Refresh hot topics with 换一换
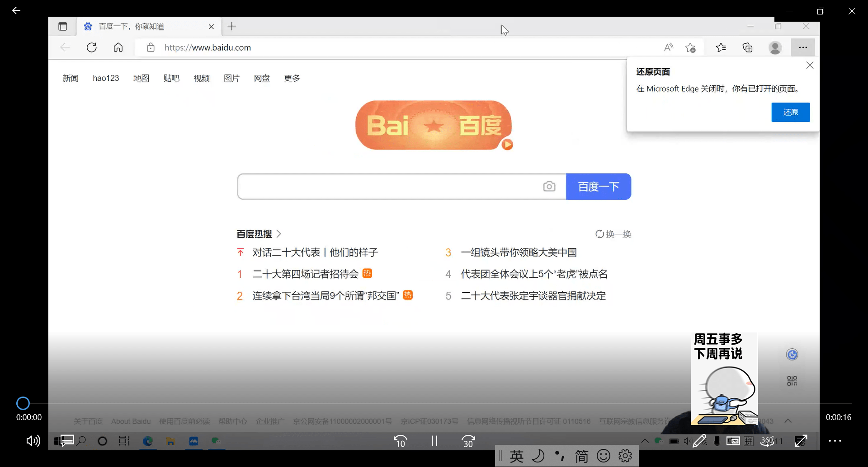Screen dimensions: 868x467 coord(613,234)
